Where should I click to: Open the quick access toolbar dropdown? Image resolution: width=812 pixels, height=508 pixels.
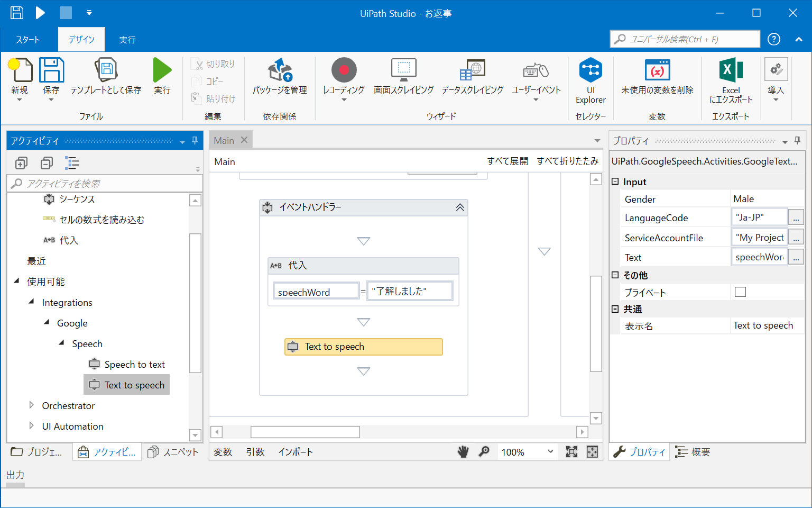coord(89,13)
